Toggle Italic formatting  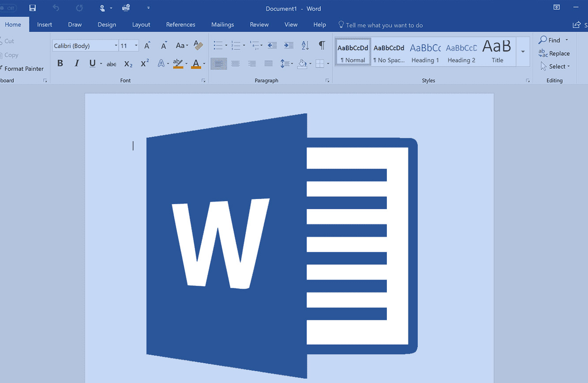point(76,64)
